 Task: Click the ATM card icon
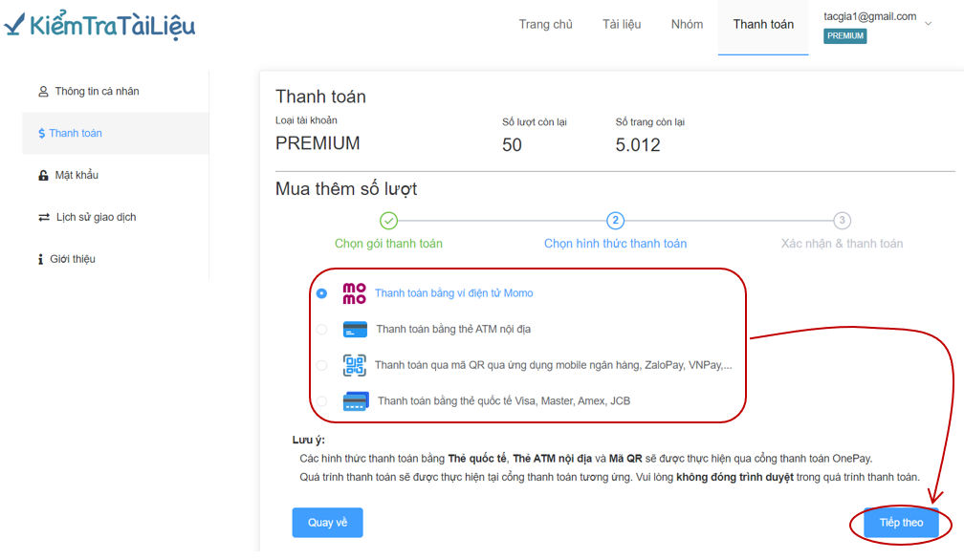coord(355,330)
